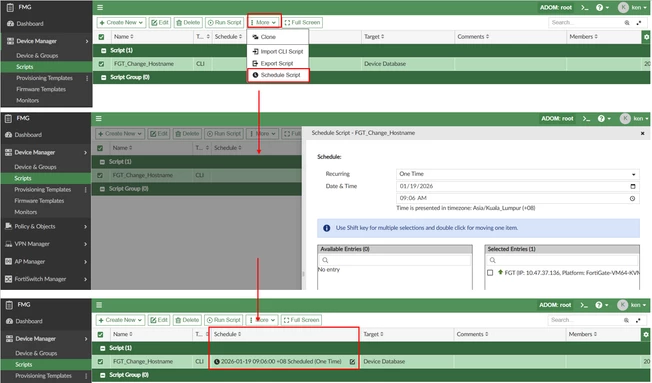Go to Device & Groups in the top panel sidebar
This screenshot has width=652, height=383.
pyautogui.click(x=37, y=56)
